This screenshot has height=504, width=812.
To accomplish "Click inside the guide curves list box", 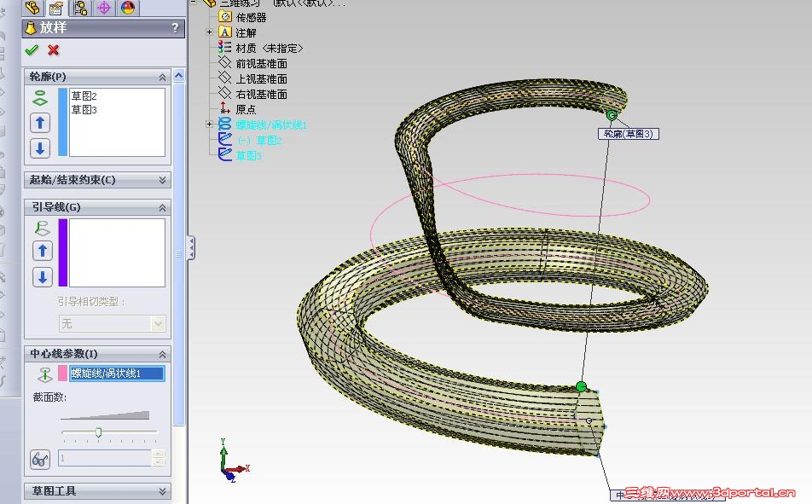I will (117, 252).
